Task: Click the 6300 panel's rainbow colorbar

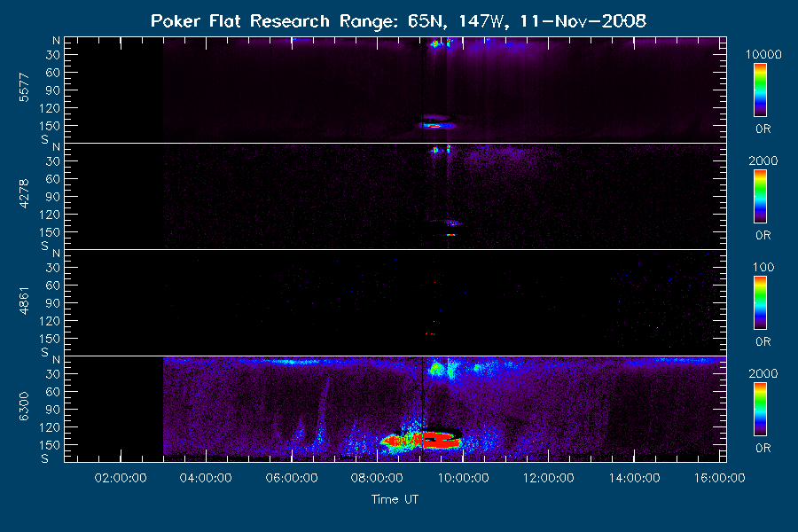Action: click(x=761, y=410)
